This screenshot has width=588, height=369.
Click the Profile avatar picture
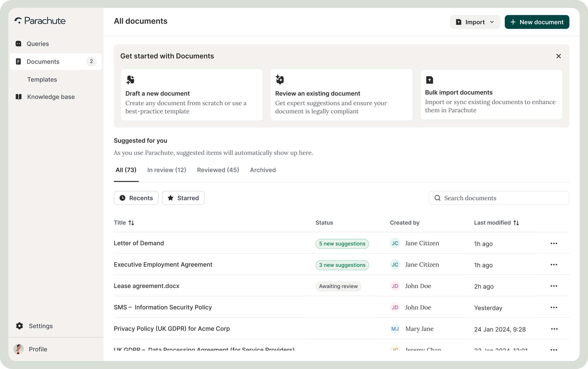pos(19,349)
